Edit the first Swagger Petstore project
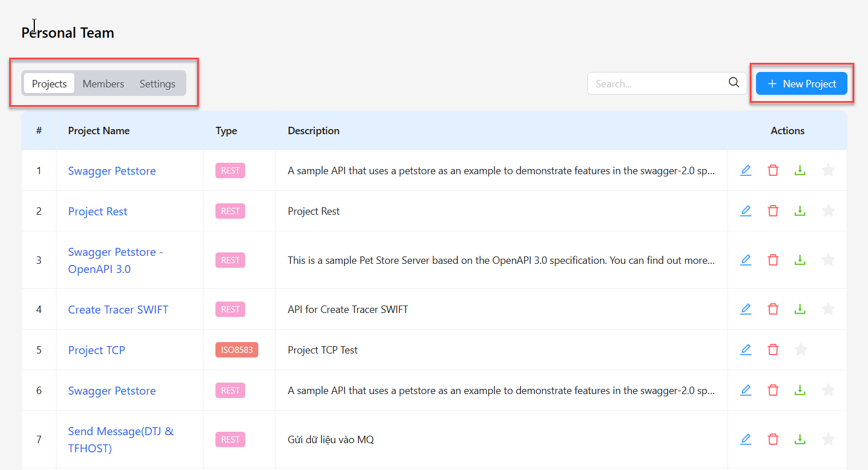Viewport: 868px width, 470px height. point(746,170)
